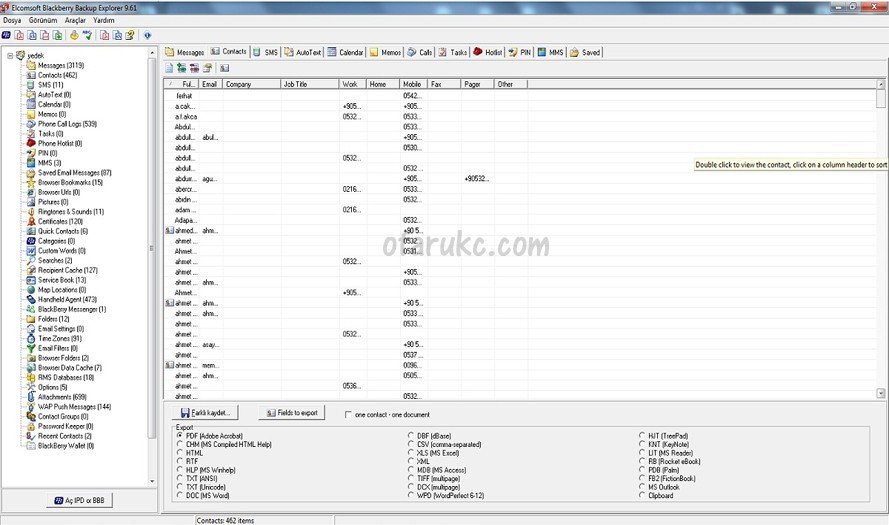Switch to the Calls tab

pyautogui.click(x=420, y=52)
